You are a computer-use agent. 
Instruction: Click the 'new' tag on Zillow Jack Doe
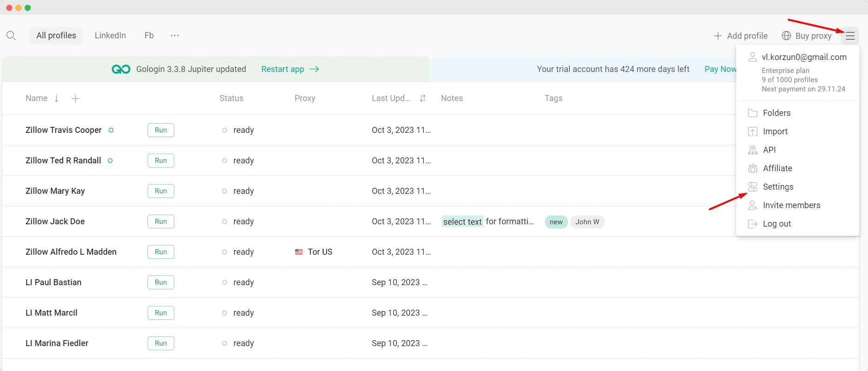(x=556, y=222)
